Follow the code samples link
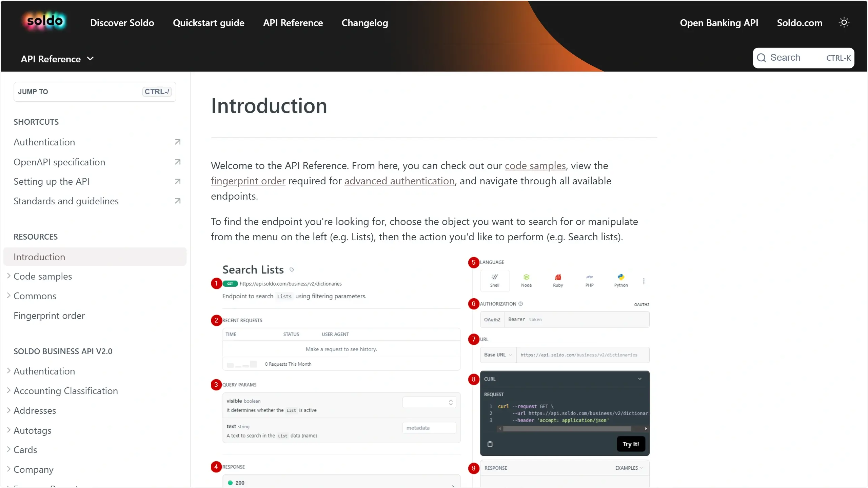This screenshot has width=868, height=488. tap(535, 166)
